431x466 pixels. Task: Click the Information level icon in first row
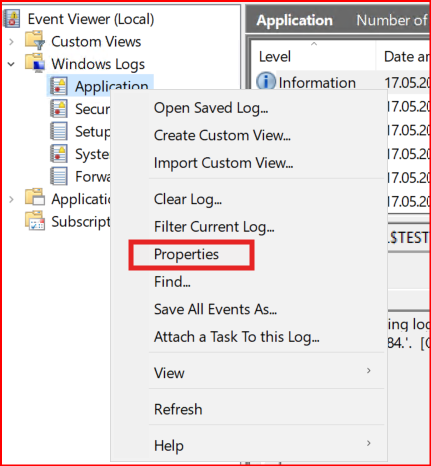point(266,81)
